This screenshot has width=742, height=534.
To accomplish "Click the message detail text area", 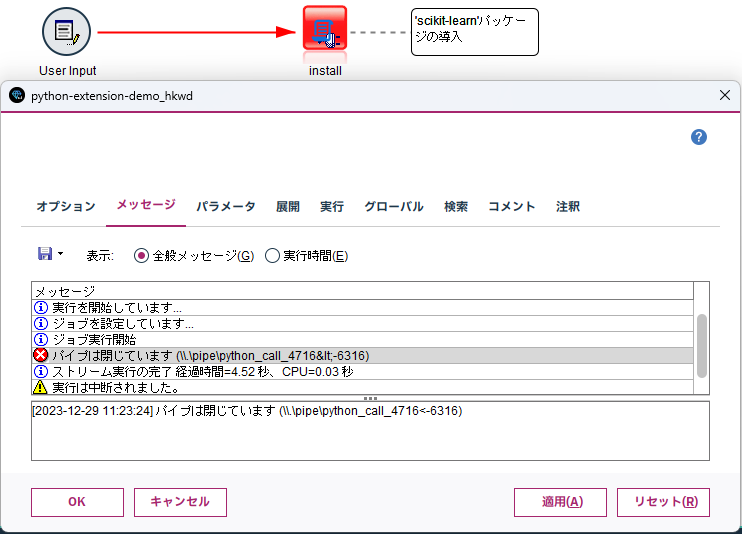I will [371, 431].
